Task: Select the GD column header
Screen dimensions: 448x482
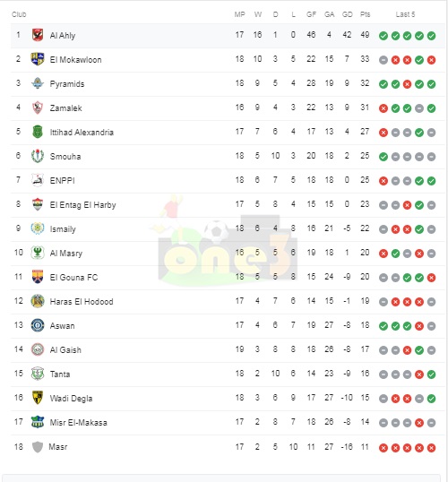Action: click(348, 14)
